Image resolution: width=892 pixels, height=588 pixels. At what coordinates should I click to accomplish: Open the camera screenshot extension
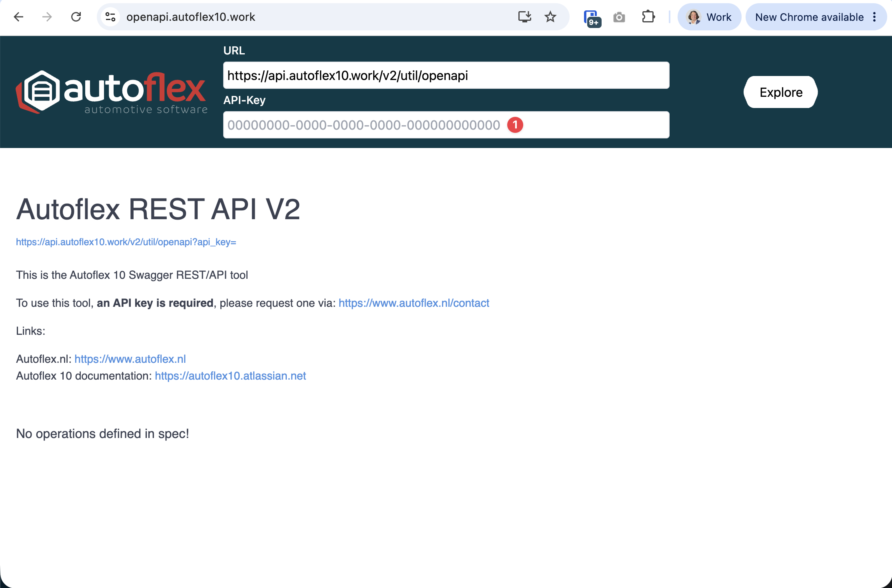(x=619, y=17)
